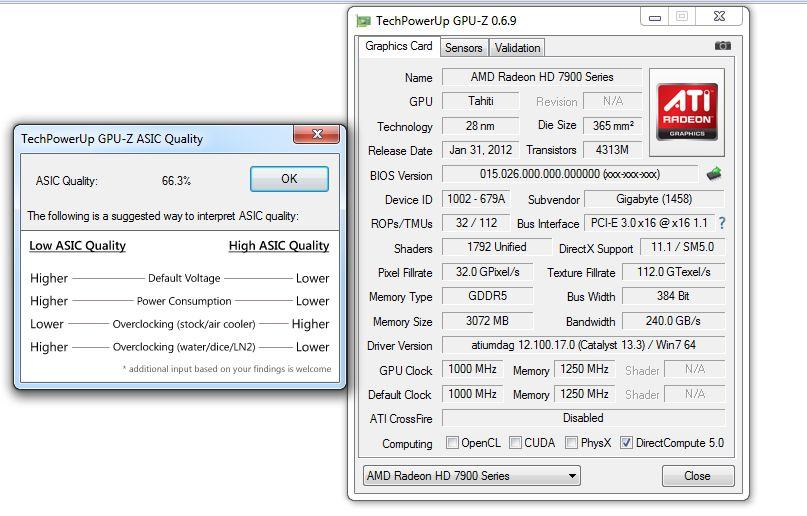Switch to the Validation tab
The width and height of the screenshot is (807, 516).
pos(517,48)
